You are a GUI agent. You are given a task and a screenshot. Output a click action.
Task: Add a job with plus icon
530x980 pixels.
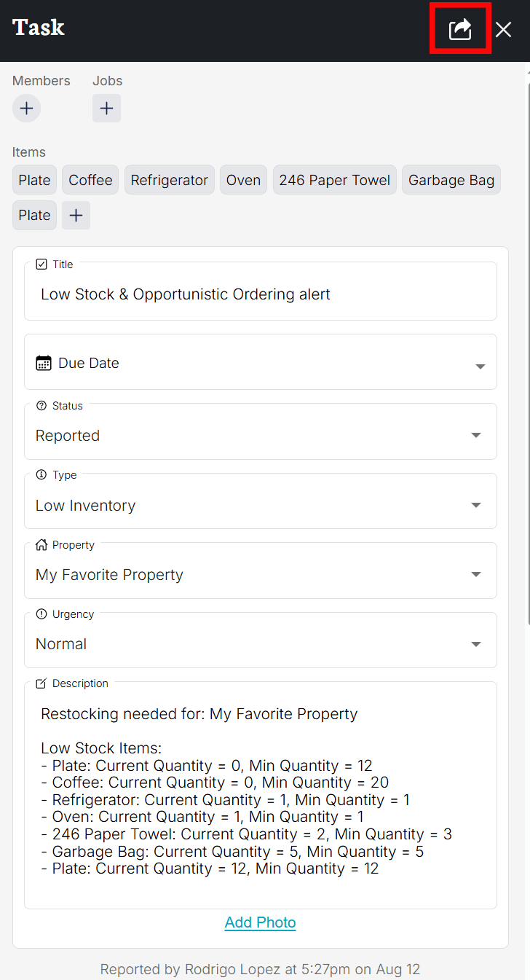tap(106, 109)
